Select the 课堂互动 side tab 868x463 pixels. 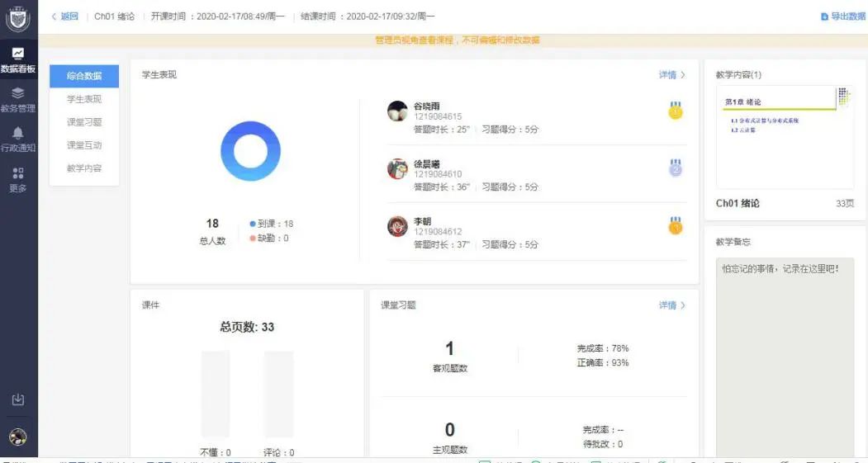84,145
